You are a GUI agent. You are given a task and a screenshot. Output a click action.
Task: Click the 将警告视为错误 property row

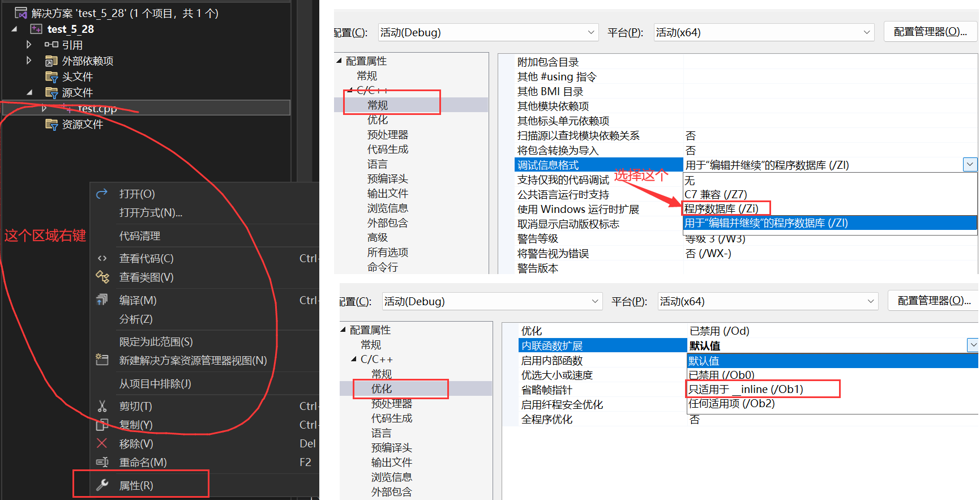point(746,253)
